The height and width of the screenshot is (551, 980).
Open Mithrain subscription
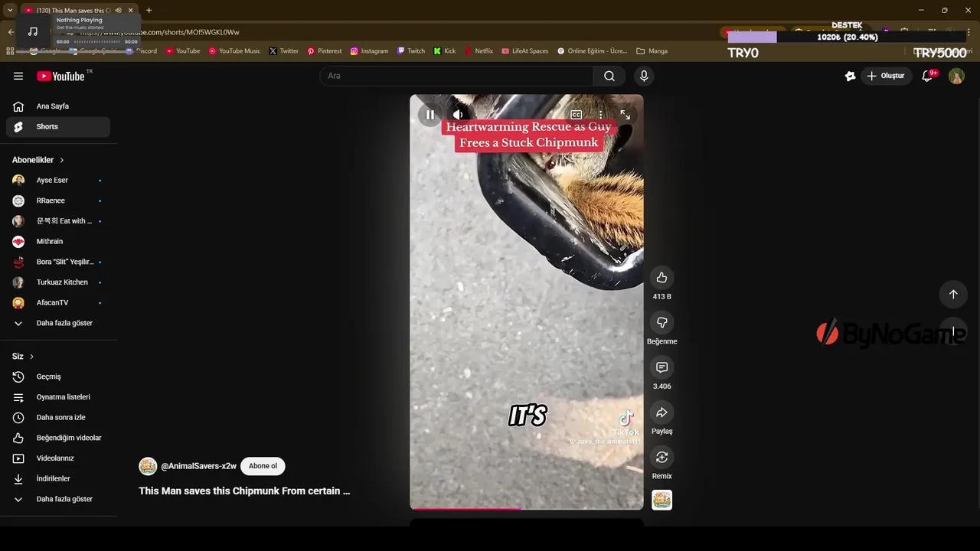(x=58, y=242)
